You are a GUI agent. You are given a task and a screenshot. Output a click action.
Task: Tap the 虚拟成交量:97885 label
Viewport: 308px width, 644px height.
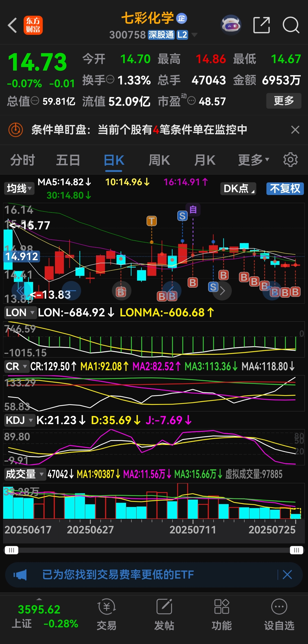pyautogui.click(x=254, y=474)
